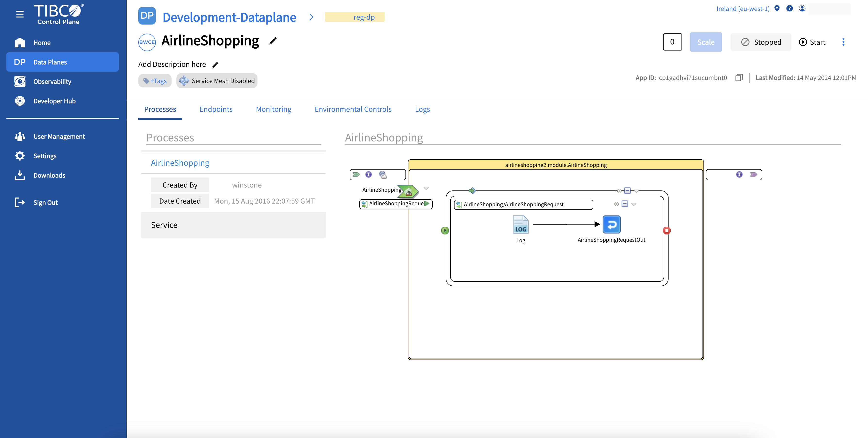Click the green arrow icon in left diagram box
This screenshot has width=868, height=438.
point(356,174)
